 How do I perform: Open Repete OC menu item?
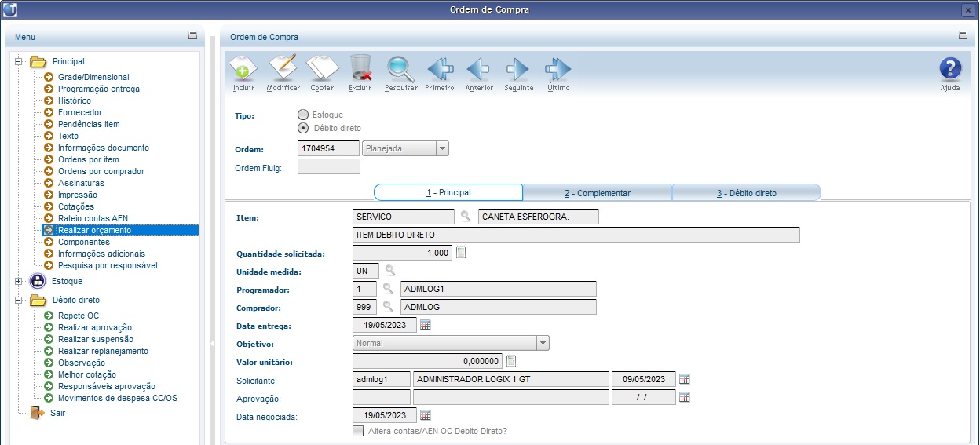[x=79, y=316]
